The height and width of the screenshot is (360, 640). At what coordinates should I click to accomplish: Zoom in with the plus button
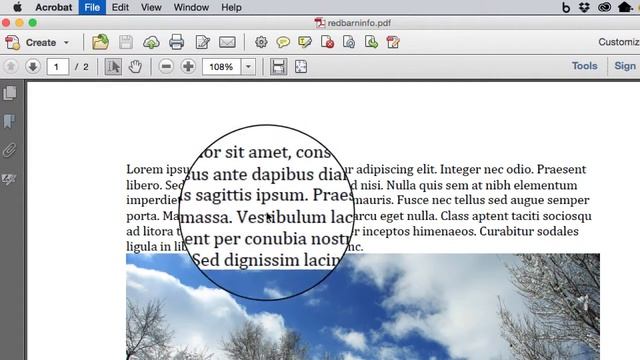(188, 67)
